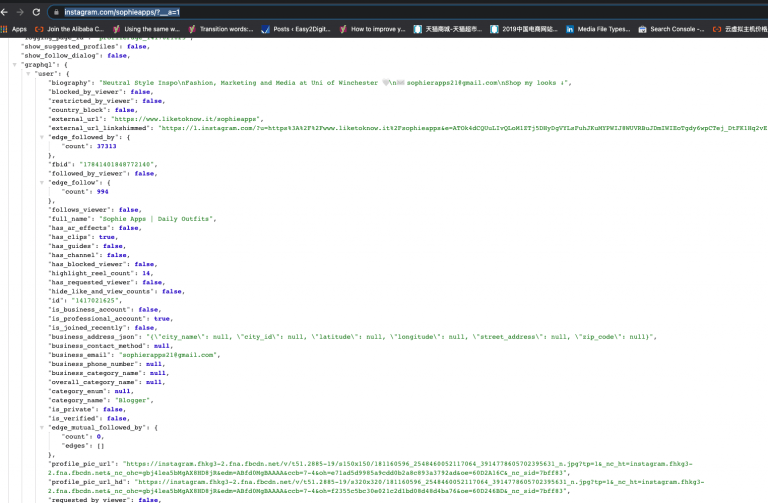Click the "profile_pic_url" key
Viewport: 768px width, 503px height.
pos(82,464)
